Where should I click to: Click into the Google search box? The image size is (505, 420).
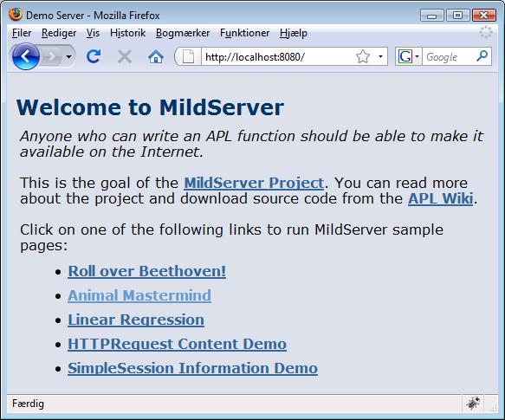(x=450, y=56)
